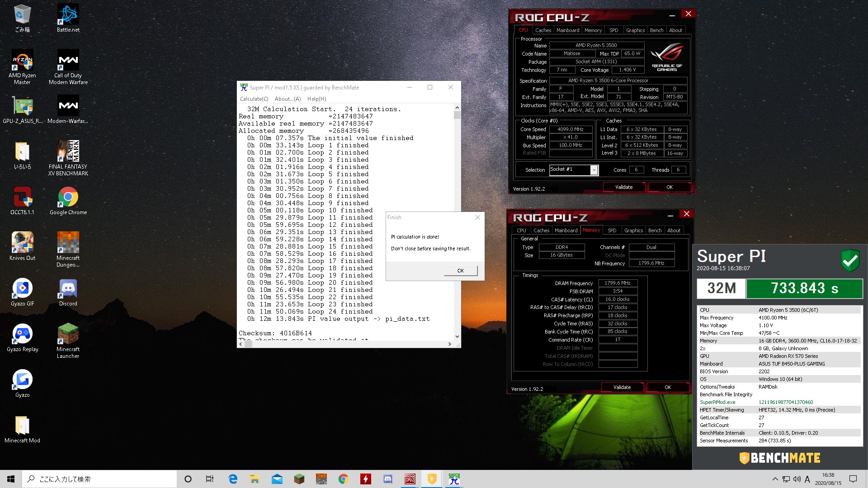Switch to SPD tab in lower CPU-Z
This screenshot has width=868, height=488.
point(612,230)
